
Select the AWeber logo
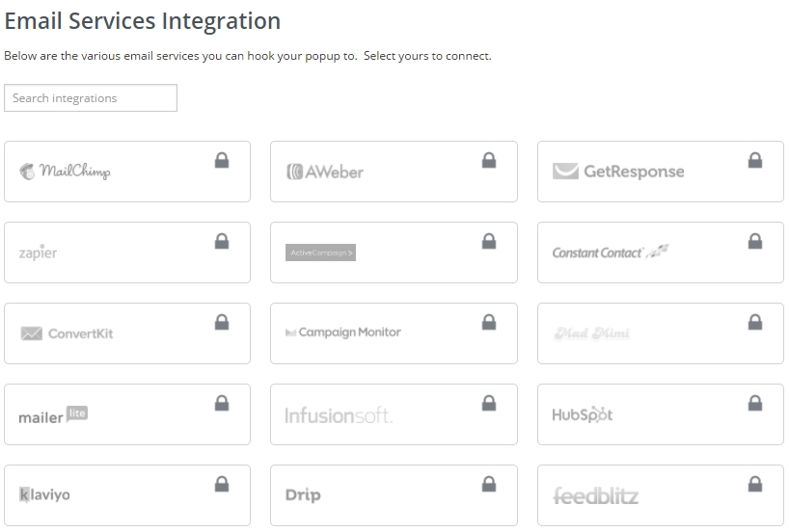[x=324, y=172]
